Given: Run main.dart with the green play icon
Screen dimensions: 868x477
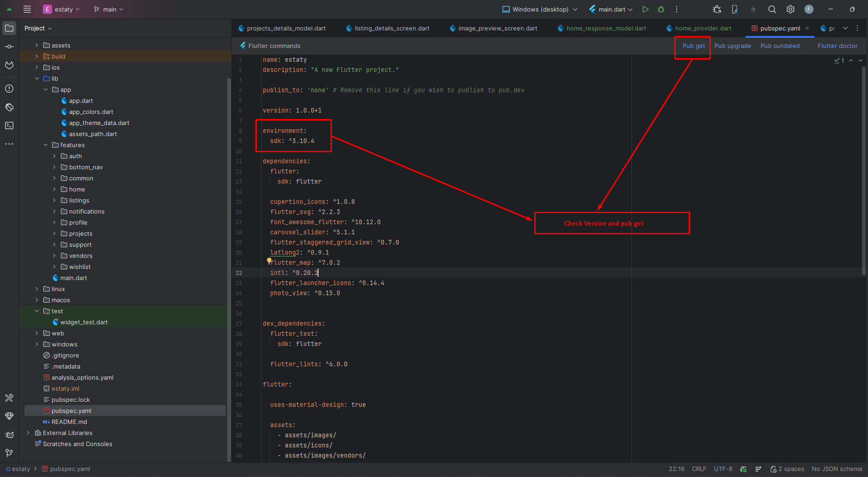Looking at the screenshot, I should coord(645,9).
